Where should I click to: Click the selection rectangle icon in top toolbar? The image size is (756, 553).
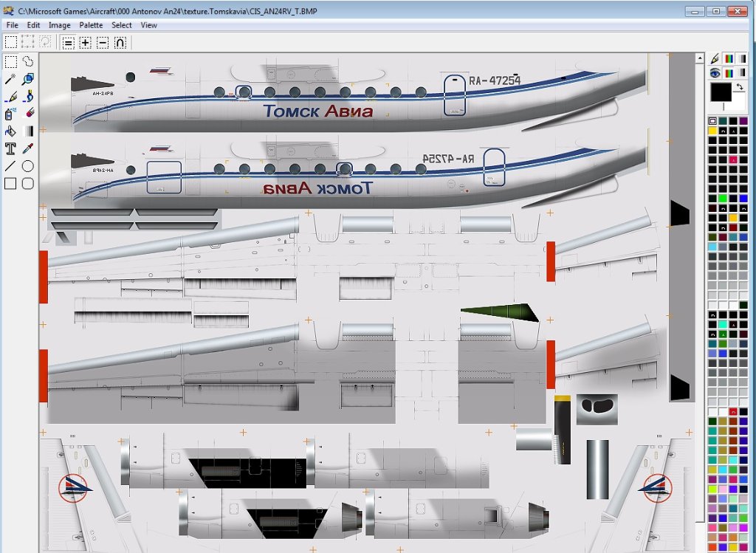pos(10,42)
